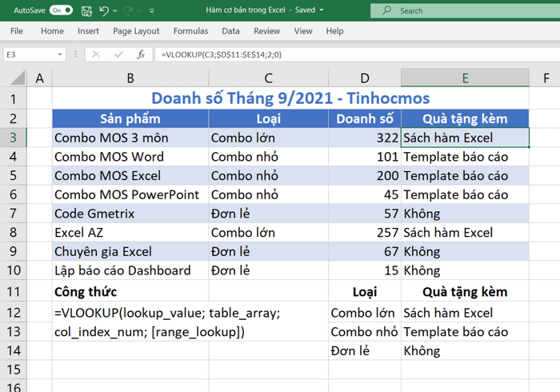Select the sales value 322 cell
Viewport: 560px width, 392px height.
pos(365,138)
